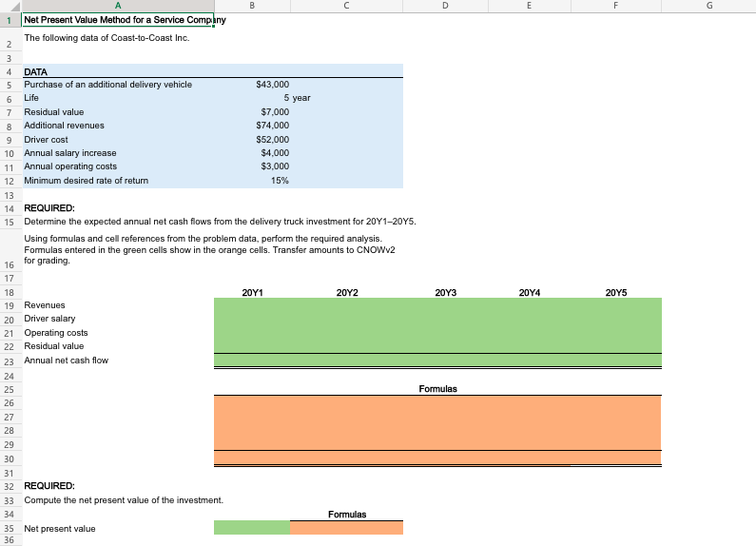Click the '20Y3' column heading

[x=445, y=293]
